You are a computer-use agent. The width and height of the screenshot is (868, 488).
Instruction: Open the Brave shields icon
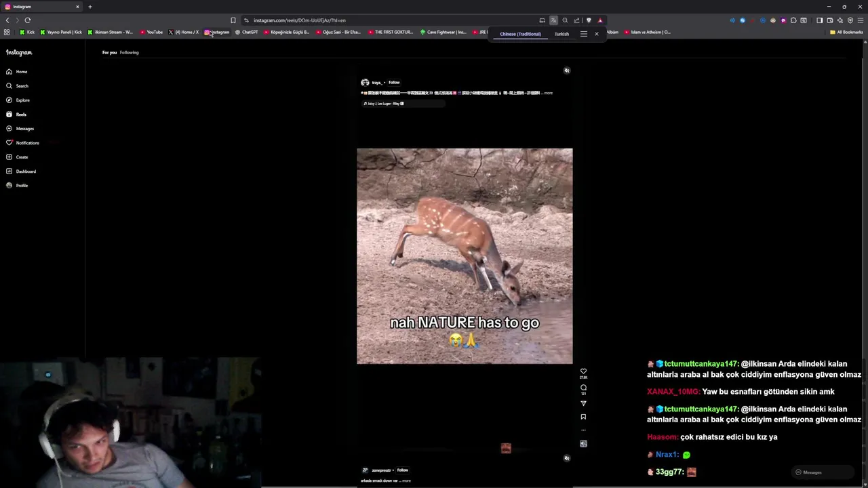pos(589,20)
